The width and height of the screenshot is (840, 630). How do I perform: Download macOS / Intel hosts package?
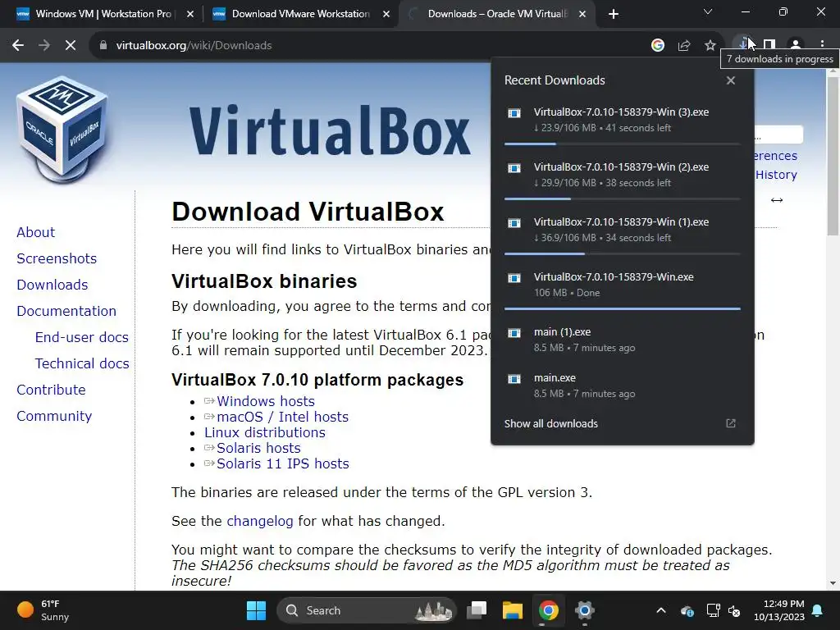coord(282,417)
